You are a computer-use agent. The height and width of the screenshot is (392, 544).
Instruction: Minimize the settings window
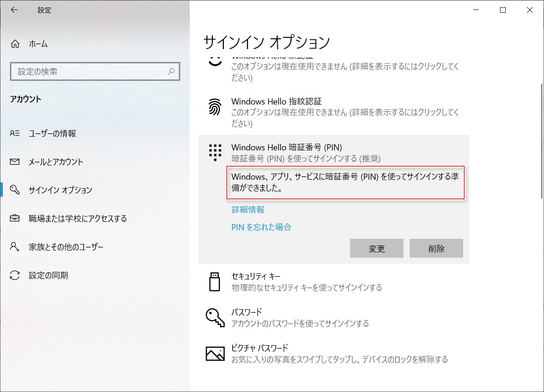click(476, 10)
